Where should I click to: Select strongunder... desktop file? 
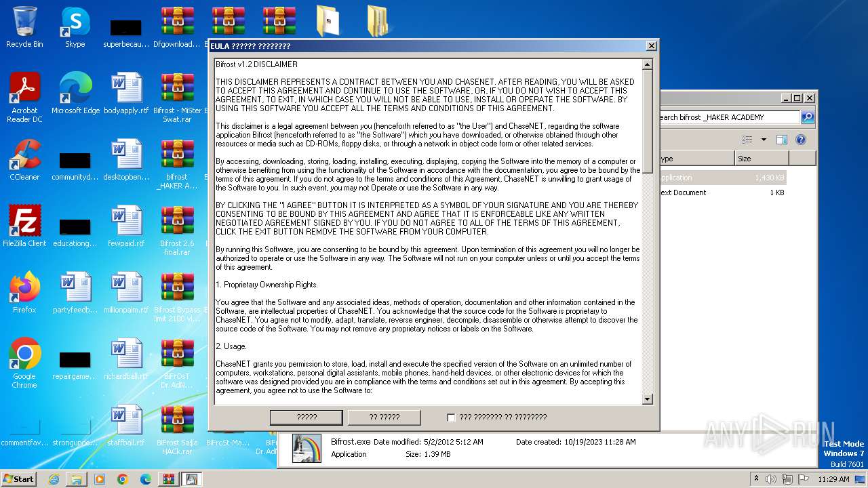click(75, 434)
